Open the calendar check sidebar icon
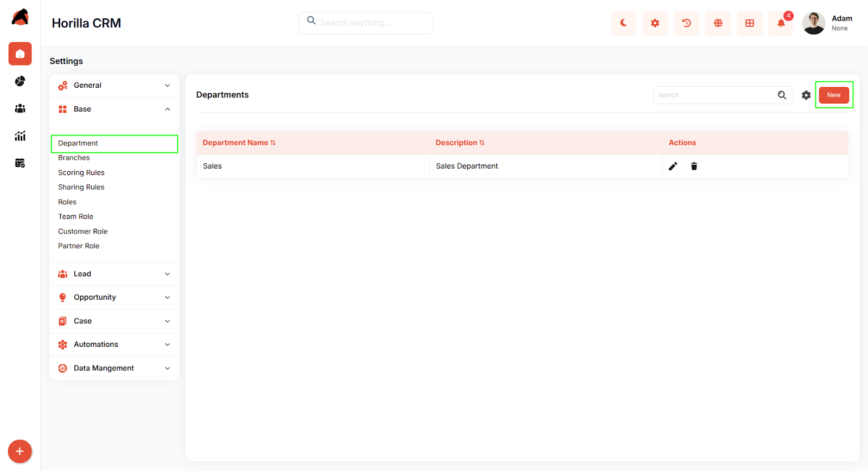 pos(20,163)
